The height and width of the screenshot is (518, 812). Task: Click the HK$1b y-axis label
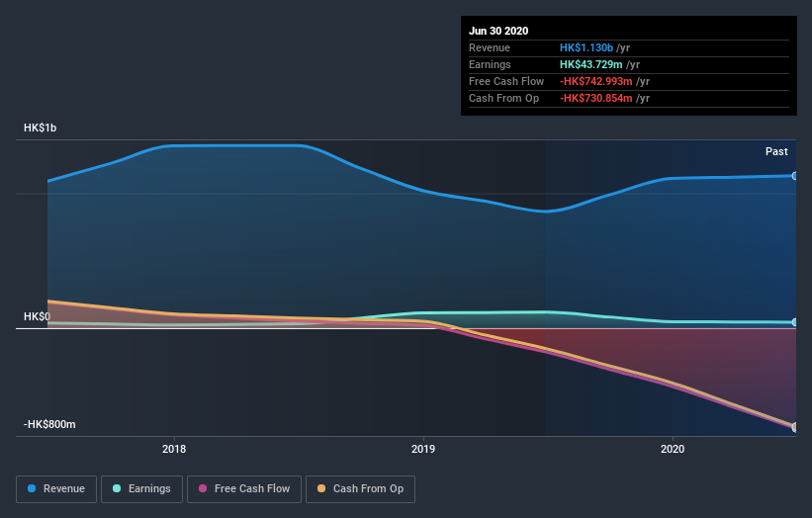click(40, 128)
